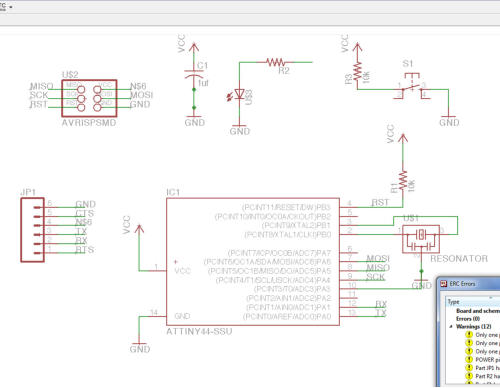Select the LED U$3 symbol

[238, 94]
